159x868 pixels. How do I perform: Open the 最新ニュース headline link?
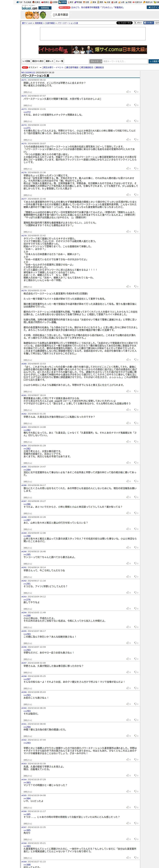coord(97,7)
